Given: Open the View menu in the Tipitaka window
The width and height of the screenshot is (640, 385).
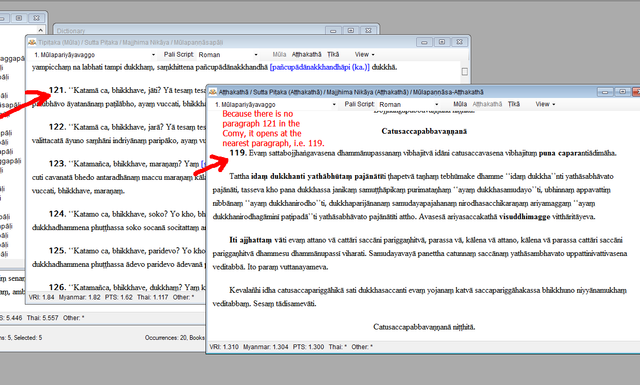Looking at the screenshot, I should point(364,54).
